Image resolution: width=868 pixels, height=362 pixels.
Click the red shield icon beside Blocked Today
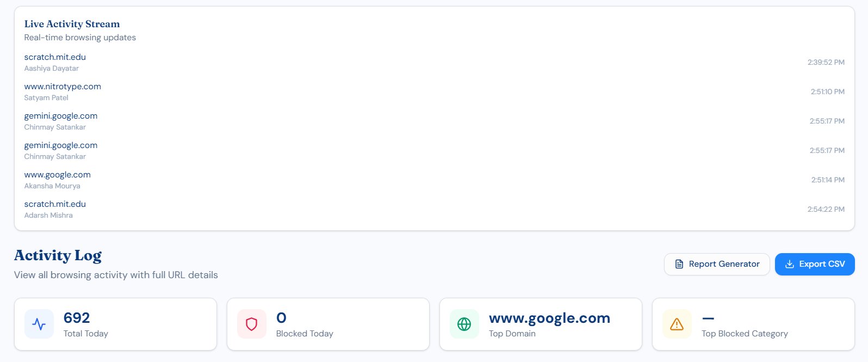click(x=251, y=324)
